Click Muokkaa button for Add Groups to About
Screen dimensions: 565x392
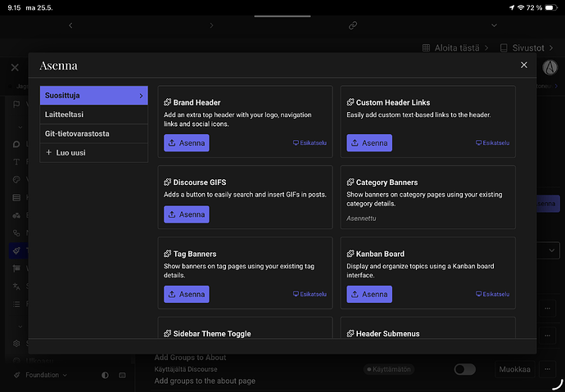tap(514, 369)
